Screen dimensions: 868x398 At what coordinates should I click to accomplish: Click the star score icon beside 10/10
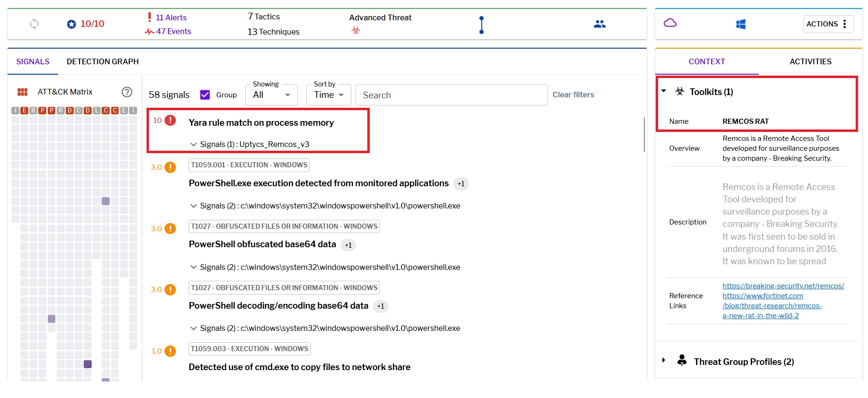(71, 24)
